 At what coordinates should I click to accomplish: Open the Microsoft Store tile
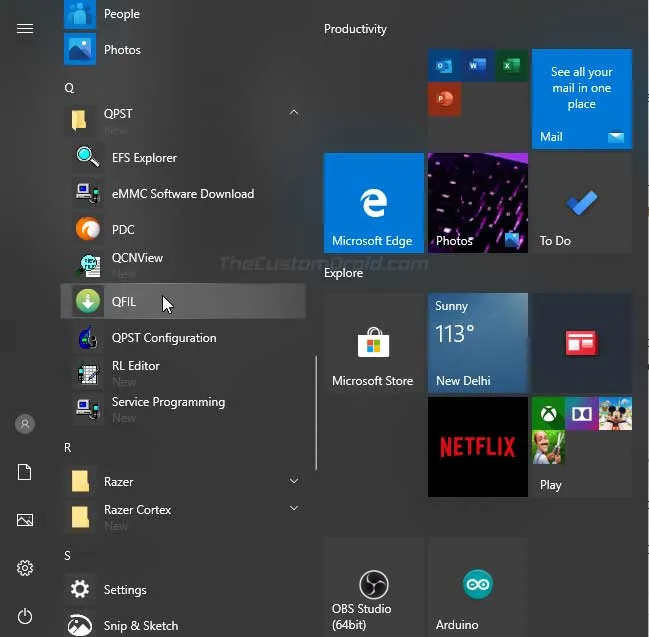(x=374, y=343)
